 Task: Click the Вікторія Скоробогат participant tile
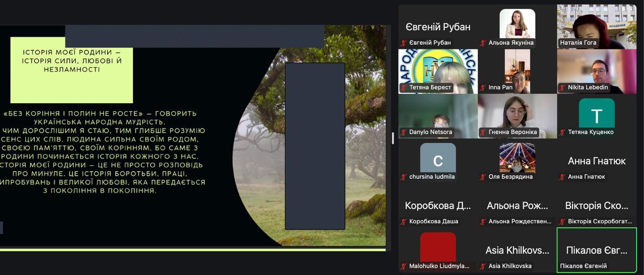[597, 205]
